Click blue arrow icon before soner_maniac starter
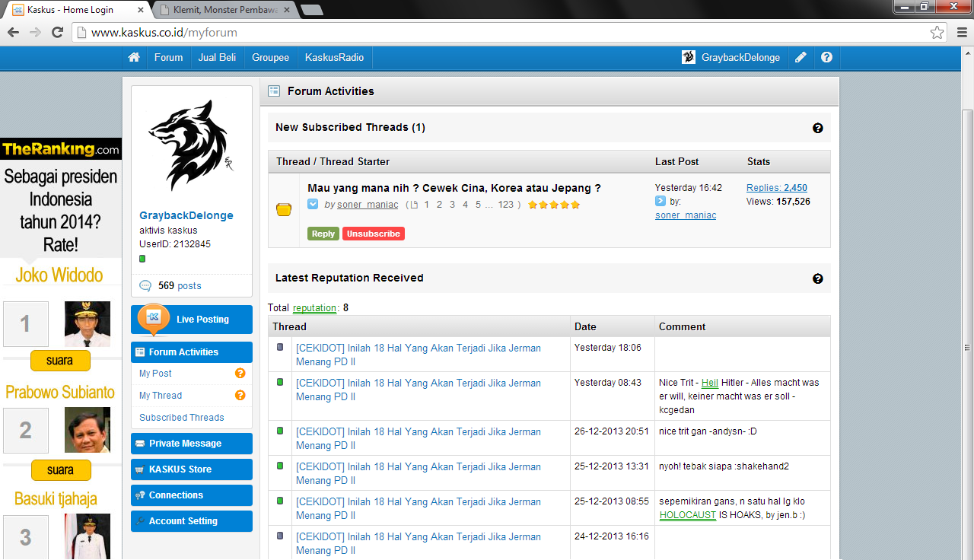The image size is (974, 560). [x=313, y=205]
